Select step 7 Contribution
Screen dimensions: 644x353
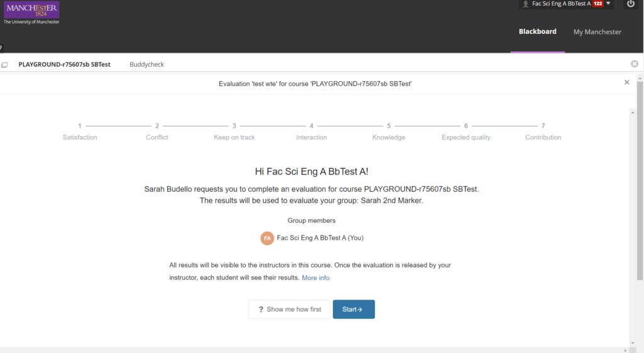point(543,132)
